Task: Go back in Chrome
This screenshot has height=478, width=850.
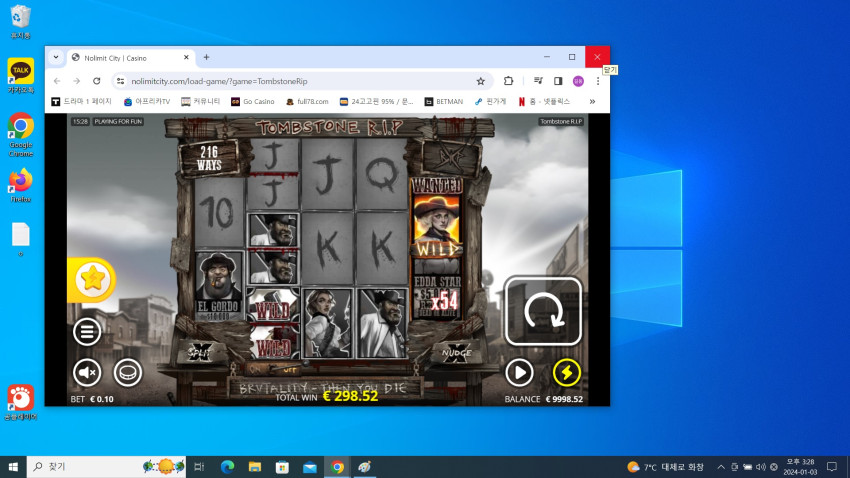Action: click(57, 81)
